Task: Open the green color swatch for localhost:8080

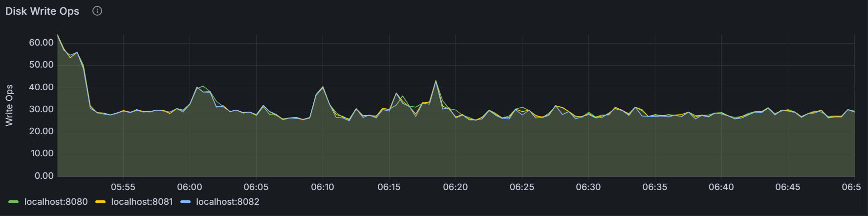Action: coord(14,202)
